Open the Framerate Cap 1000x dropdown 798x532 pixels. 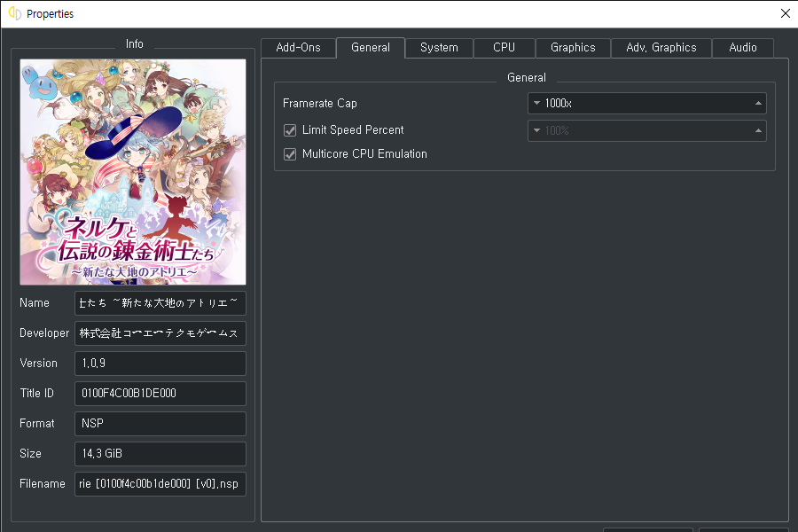pyautogui.click(x=647, y=104)
